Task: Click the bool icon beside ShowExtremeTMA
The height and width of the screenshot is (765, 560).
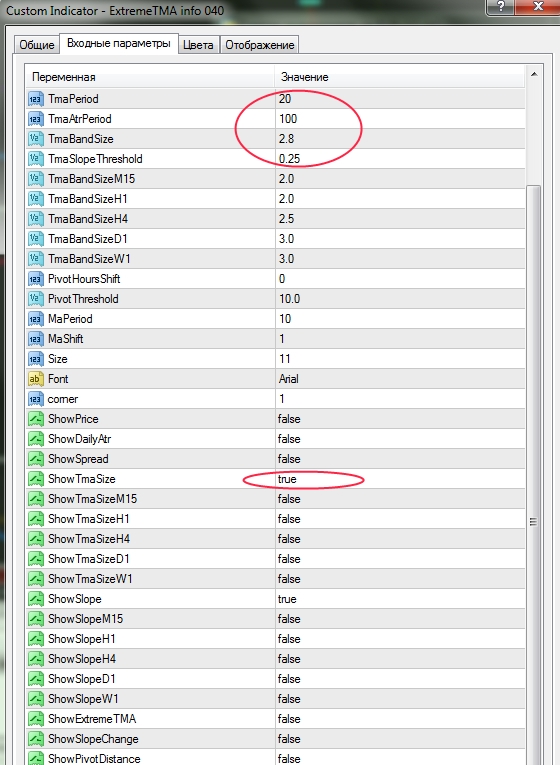Action: click(36, 719)
